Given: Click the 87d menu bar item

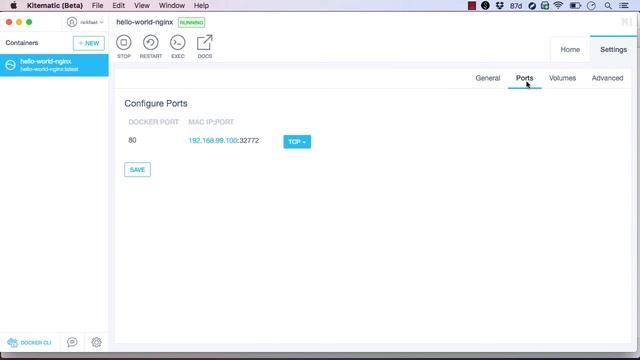Looking at the screenshot, I should tap(516, 6).
